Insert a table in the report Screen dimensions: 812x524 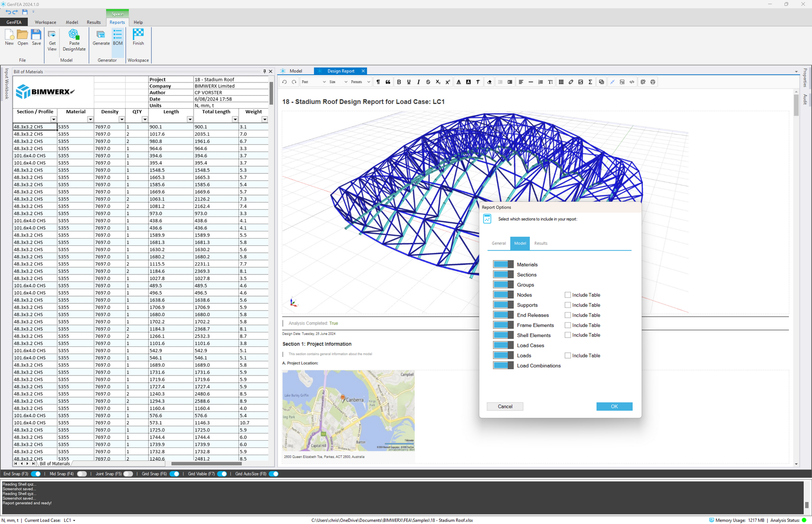click(x=561, y=82)
